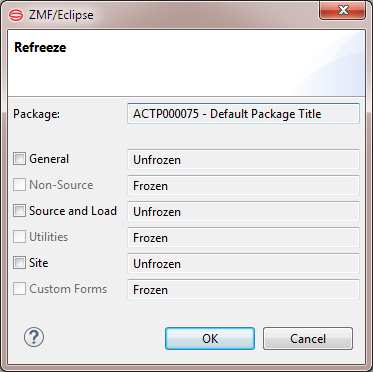Image resolution: width=373 pixels, height=372 pixels.
Task: Click the help question mark icon
Action: pos(34,337)
